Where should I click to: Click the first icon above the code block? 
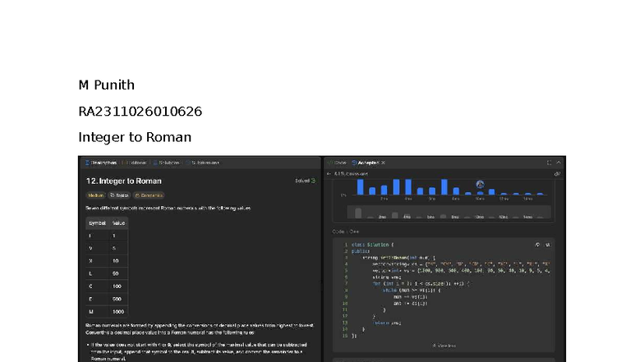538,245
